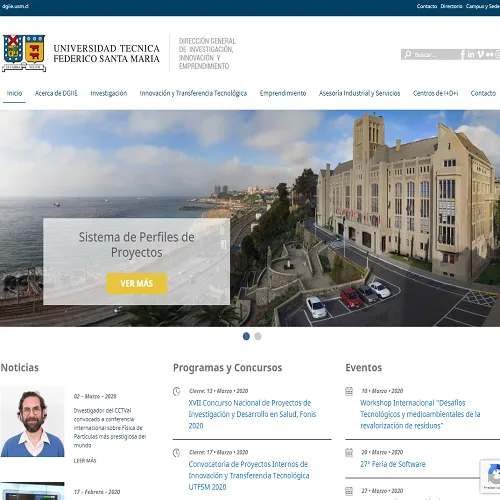This screenshot has width=500, height=500.
Task: Click the bearded researcher news thumbnail
Action: pos(32,422)
